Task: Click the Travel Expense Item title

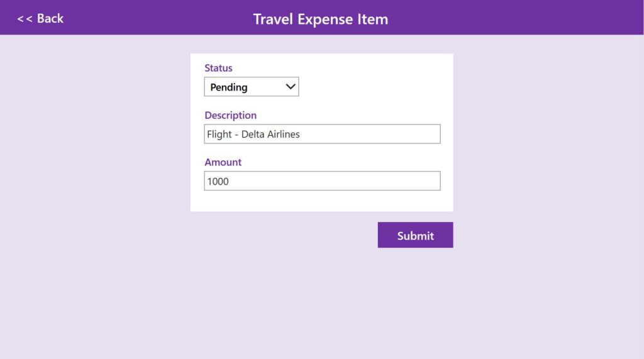Action: pos(320,19)
